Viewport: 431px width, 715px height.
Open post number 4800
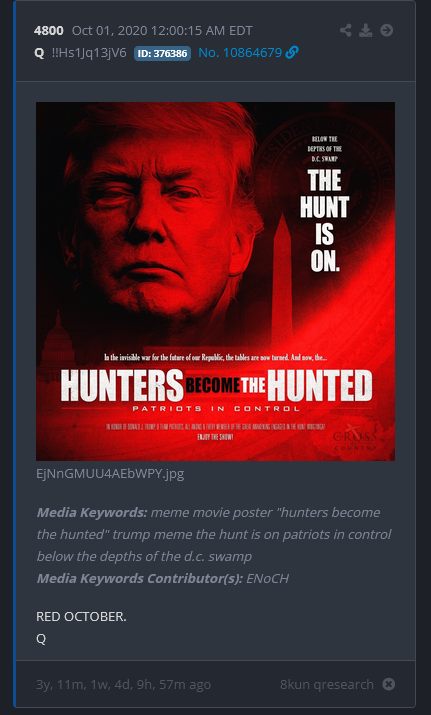tap(48, 31)
